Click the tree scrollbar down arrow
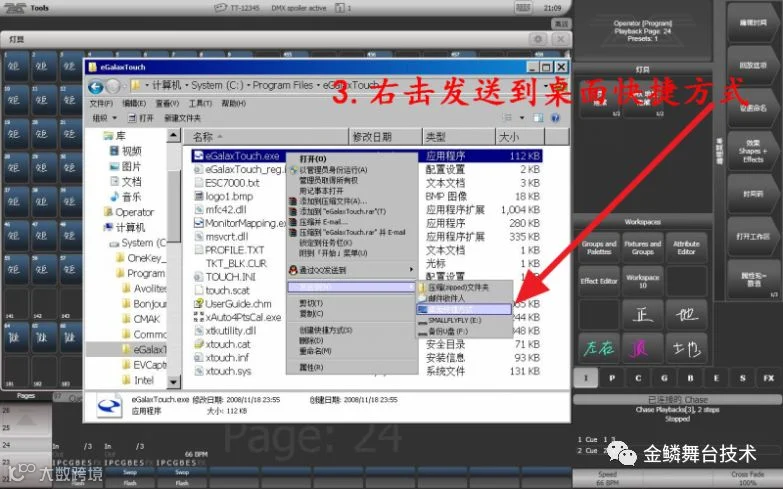 tap(173, 382)
